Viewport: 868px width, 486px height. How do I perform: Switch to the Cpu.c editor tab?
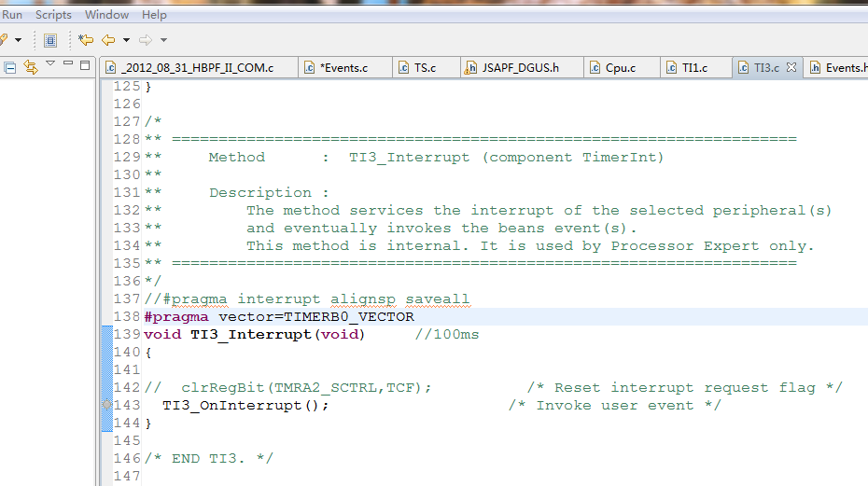[x=620, y=67]
